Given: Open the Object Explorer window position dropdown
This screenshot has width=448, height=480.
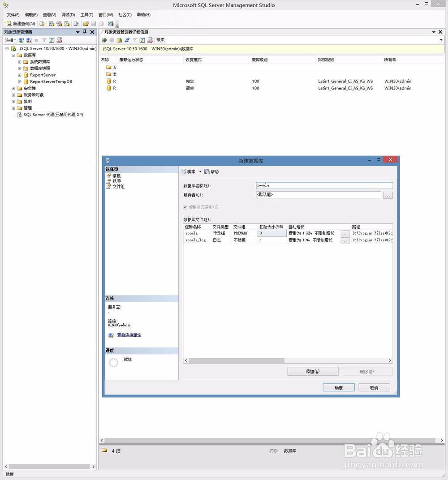Looking at the screenshot, I should [78, 32].
